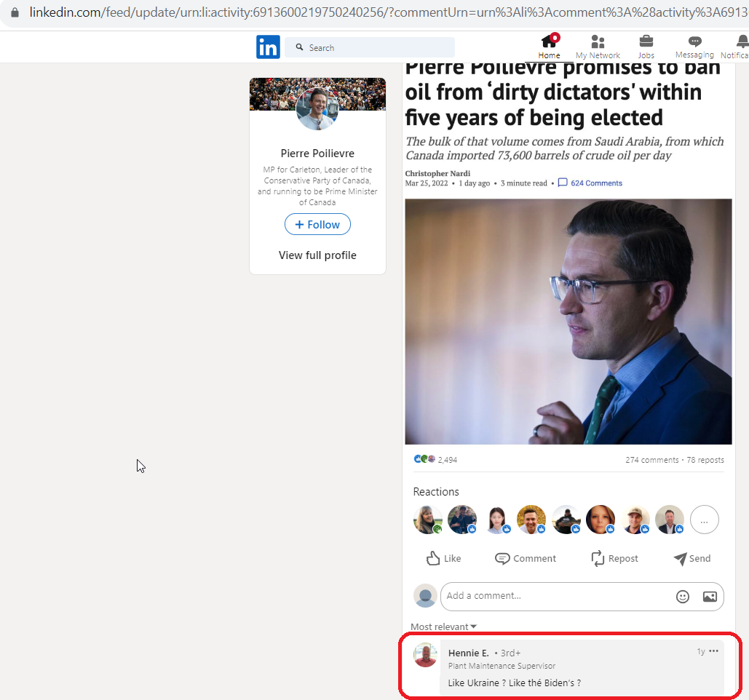Click the article headline about banning oil
Screen dimensions: 749x700
pyautogui.click(x=562, y=94)
